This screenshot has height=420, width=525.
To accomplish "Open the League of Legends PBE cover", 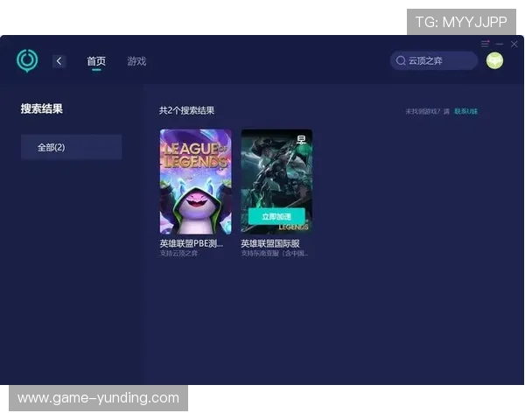I will [195, 181].
